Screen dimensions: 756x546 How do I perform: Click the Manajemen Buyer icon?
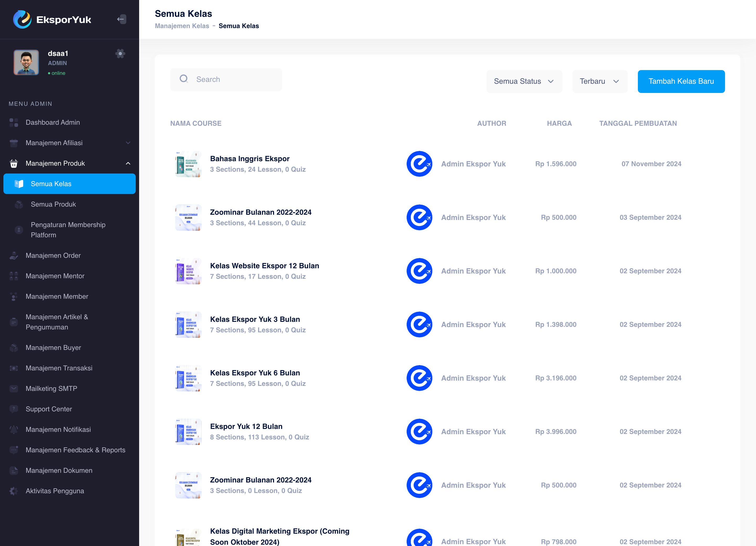coord(14,348)
